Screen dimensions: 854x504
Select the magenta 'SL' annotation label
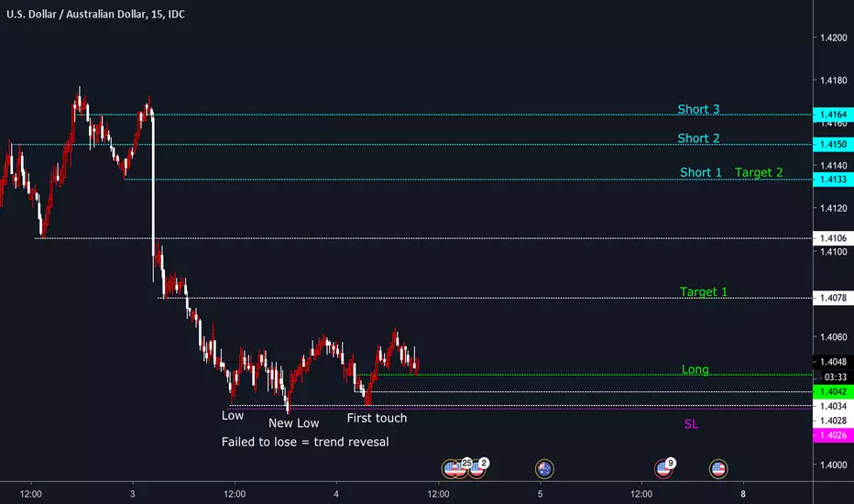[x=691, y=424]
